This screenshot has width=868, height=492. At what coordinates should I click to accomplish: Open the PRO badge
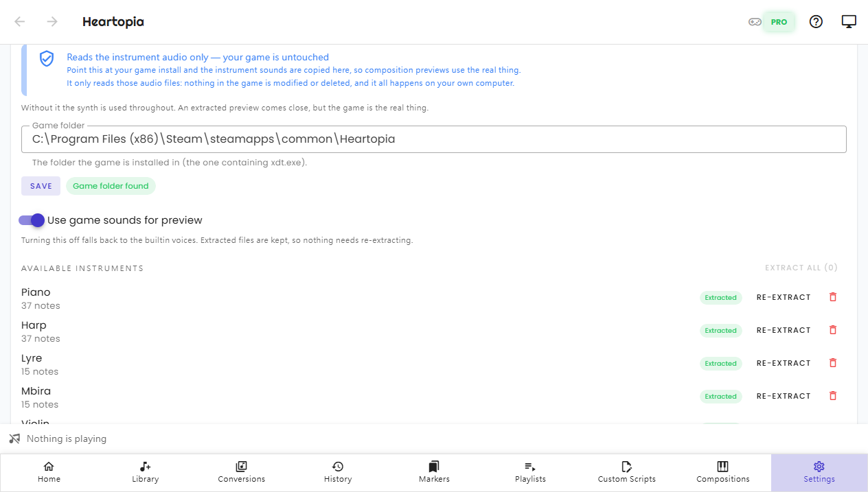pyautogui.click(x=779, y=22)
